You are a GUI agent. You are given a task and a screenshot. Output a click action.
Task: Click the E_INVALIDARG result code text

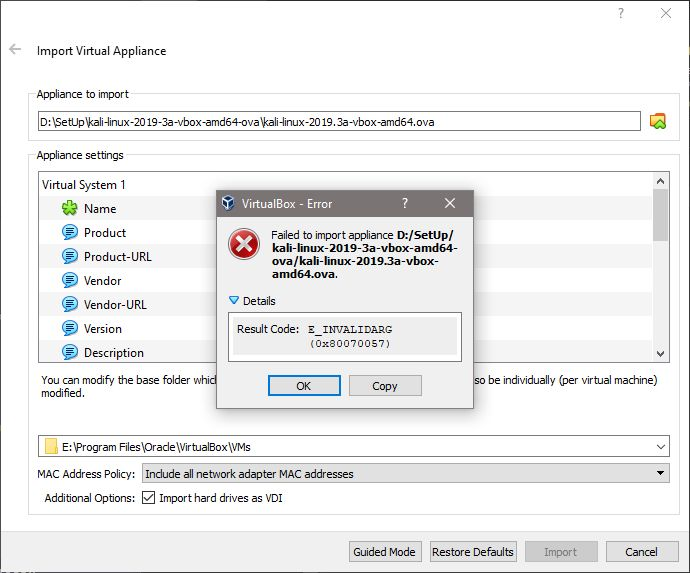pos(350,329)
